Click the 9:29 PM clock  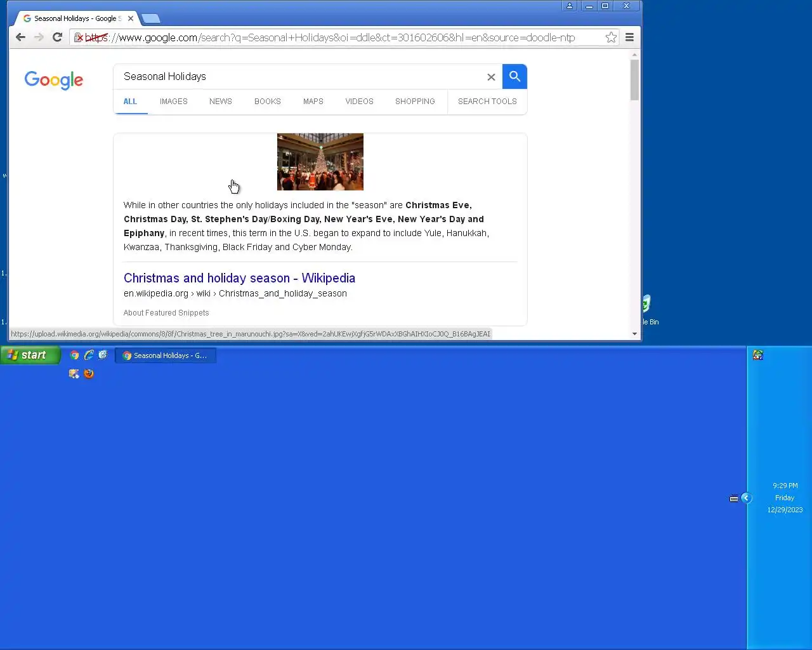785,486
